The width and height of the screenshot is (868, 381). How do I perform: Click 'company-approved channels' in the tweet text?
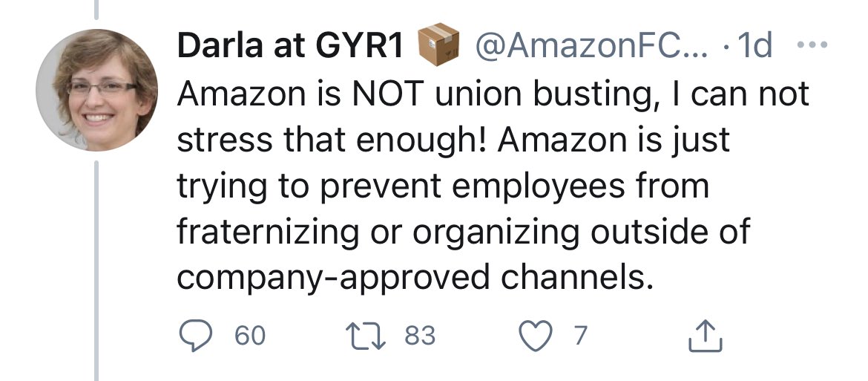(408, 277)
